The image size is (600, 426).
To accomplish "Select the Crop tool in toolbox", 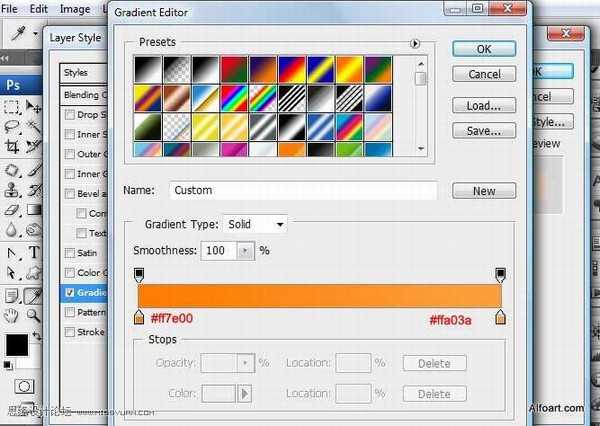I will pos(11,147).
